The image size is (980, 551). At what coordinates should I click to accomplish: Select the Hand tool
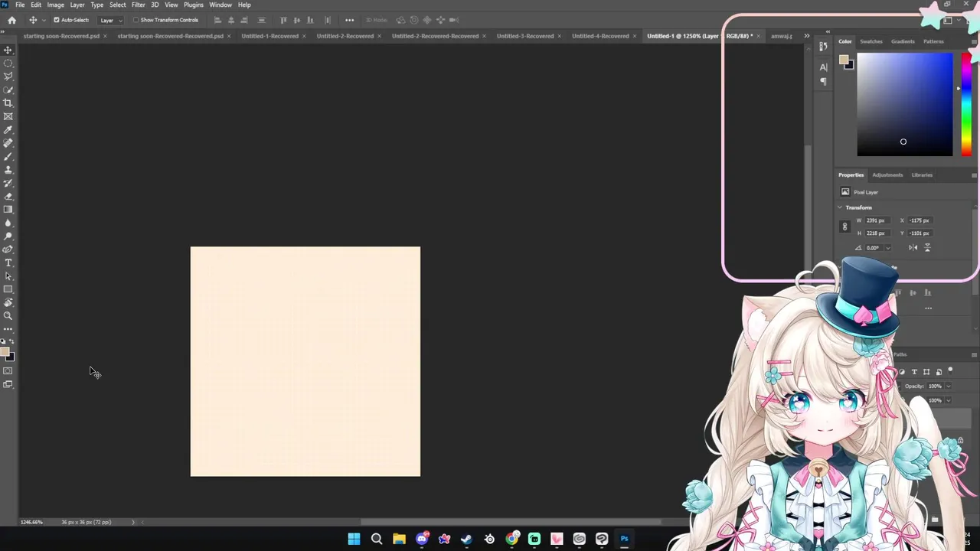pyautogui.click(x=8, y=302)
